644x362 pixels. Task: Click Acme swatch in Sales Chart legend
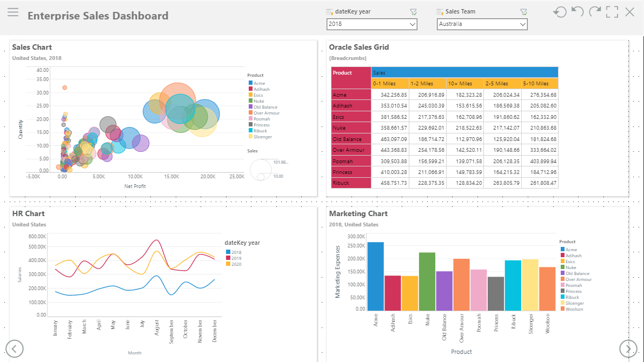[x=250, y=83]
